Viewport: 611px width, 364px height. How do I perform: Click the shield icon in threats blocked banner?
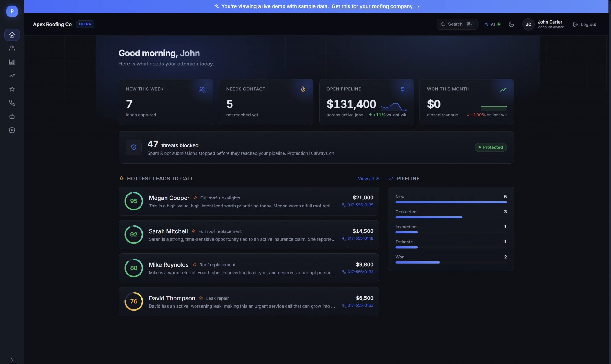(x=134, y=147)
